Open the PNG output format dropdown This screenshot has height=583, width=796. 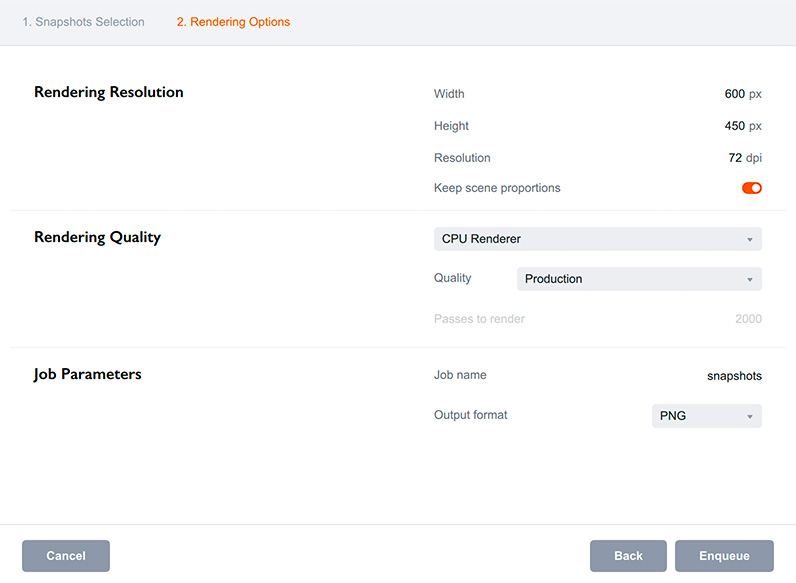click(x=706, y=416)
